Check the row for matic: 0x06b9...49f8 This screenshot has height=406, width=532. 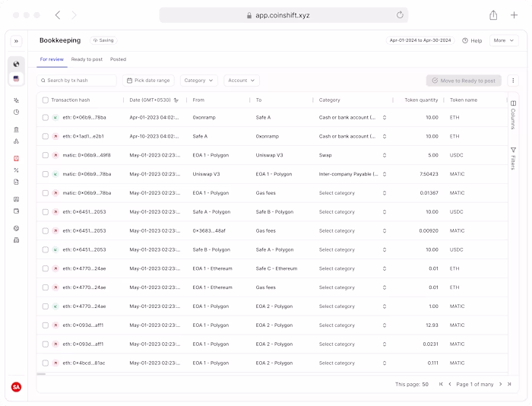[x=46, y=155]
